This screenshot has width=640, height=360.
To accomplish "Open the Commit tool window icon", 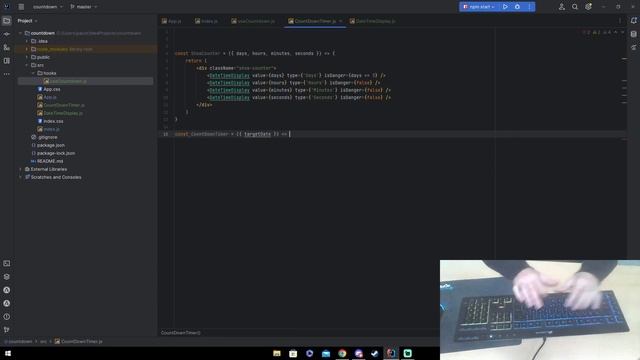I will click(x=7, y=34).
